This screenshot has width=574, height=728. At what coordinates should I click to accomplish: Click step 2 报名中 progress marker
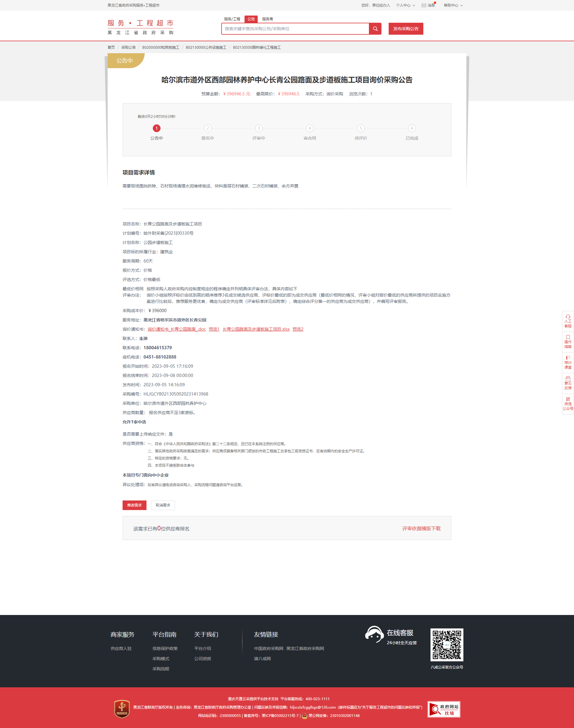tap(207, 128)
